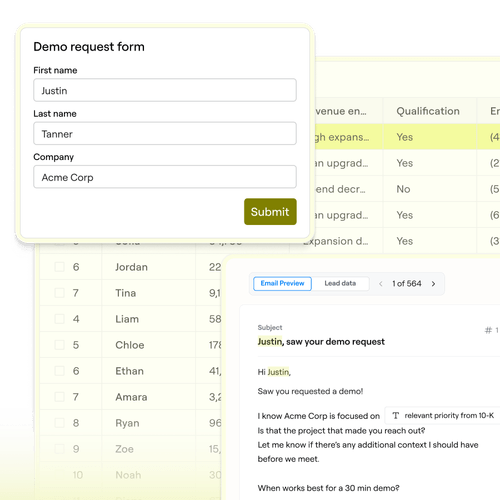Click the hash icon beside the subject line

(x=488, y=330)
